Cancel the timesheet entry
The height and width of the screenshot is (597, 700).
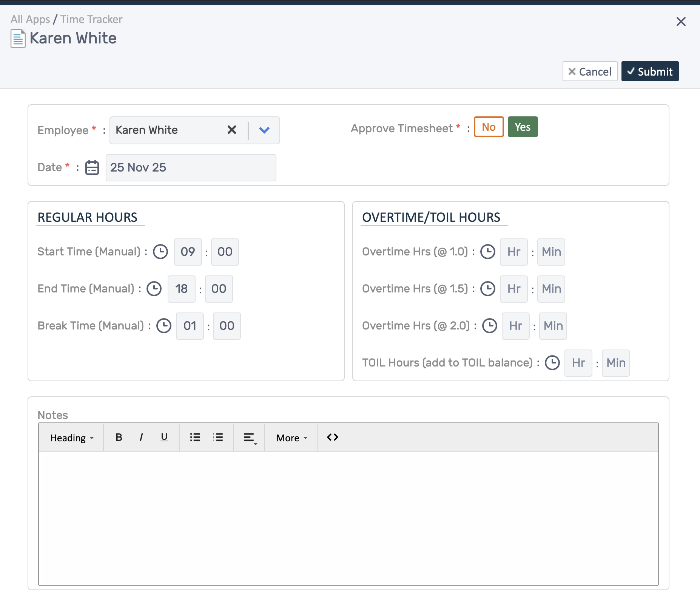pos(590,71)
